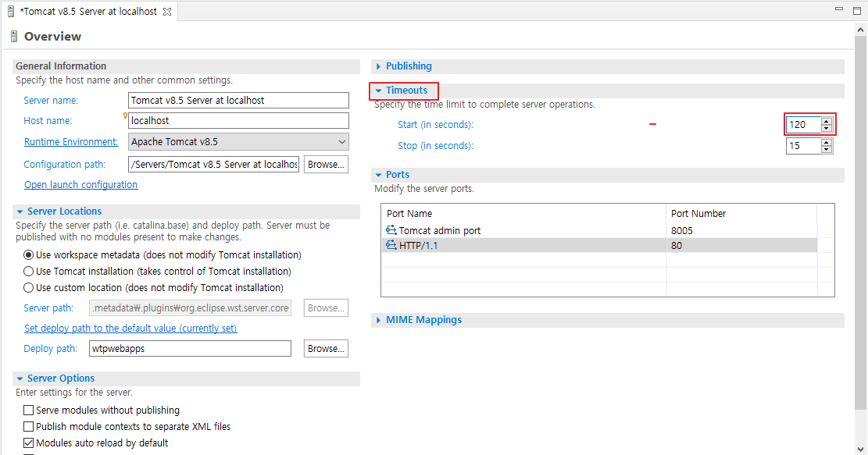Select the HTTP/1.1 port row
The height and width of the screenshot is (455, 868).
[x=599, y=246]
